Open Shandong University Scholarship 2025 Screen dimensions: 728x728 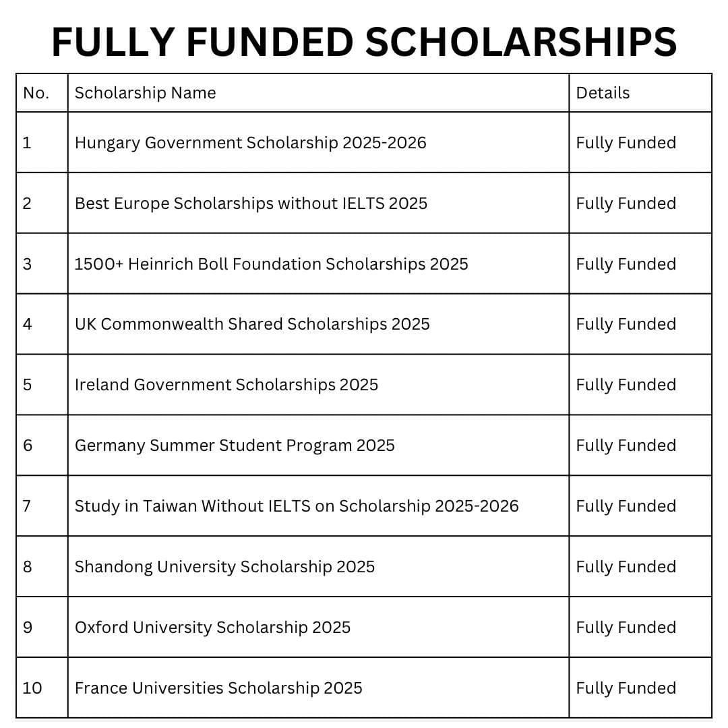click(x=224, y=566)
